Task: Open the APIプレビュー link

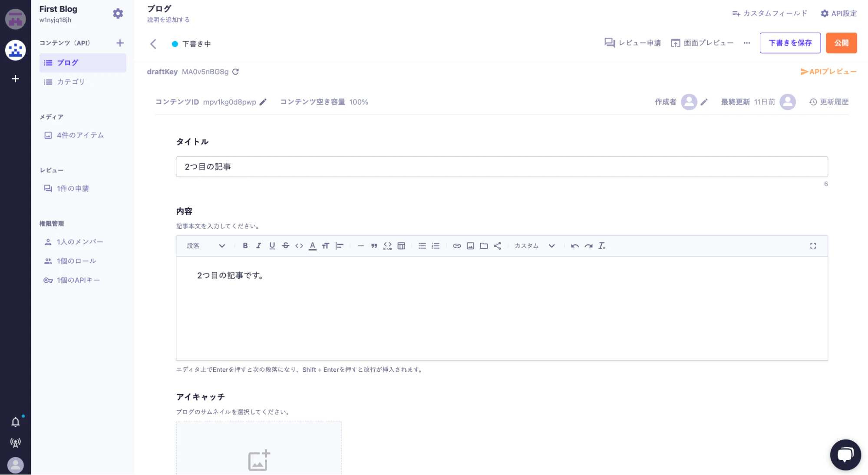Action: click(828, 72)
